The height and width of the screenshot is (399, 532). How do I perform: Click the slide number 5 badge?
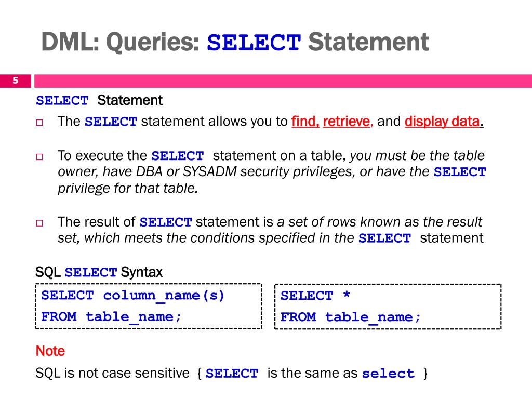click(15, 81)
